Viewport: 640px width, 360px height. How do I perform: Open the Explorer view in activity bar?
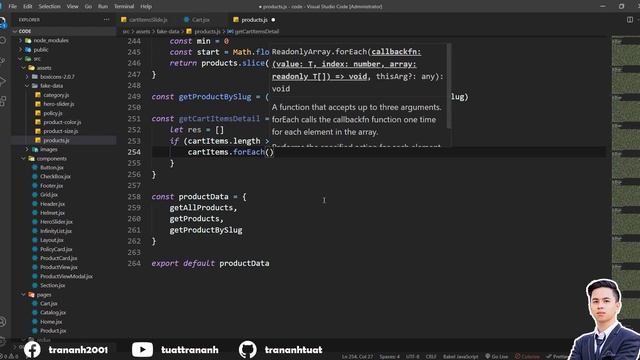(3, 22)
